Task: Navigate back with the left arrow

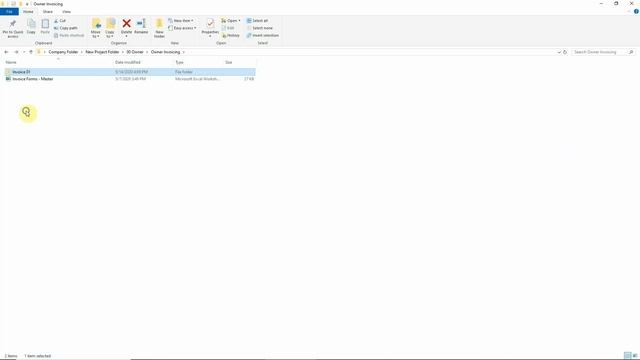Action: click(6, 52)
